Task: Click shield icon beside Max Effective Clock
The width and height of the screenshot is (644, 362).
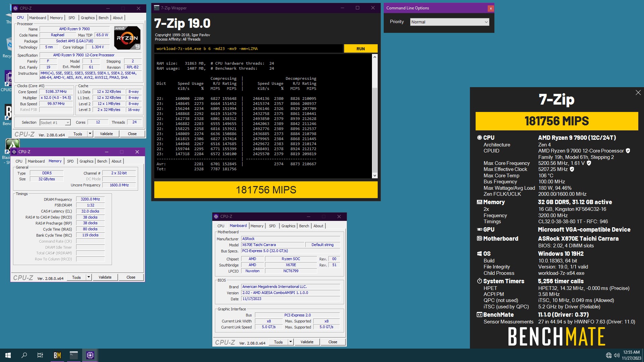Action: click(572, 169)
